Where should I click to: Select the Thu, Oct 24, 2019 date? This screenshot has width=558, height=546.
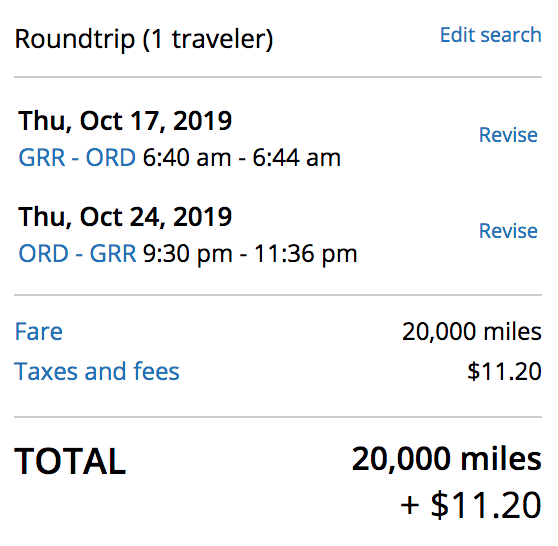point(125,217)
